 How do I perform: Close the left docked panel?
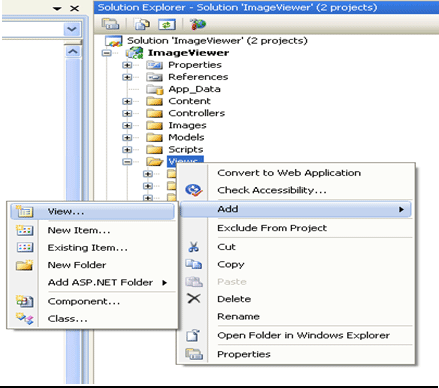pos(75,8)
